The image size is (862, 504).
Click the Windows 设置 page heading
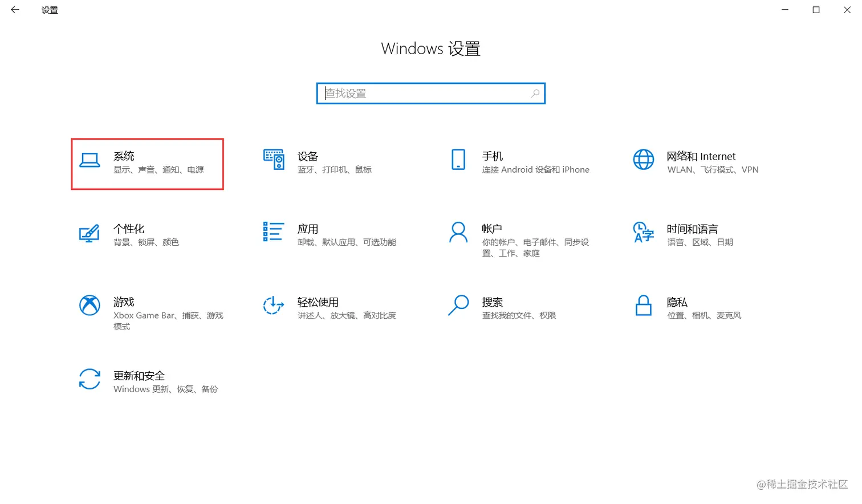pos(431,49)
